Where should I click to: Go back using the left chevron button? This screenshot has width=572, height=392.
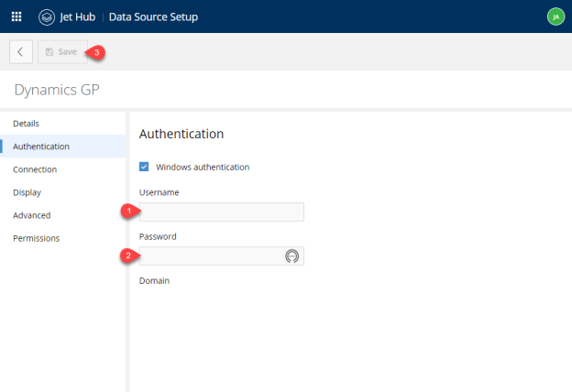[x=21, y=52]
